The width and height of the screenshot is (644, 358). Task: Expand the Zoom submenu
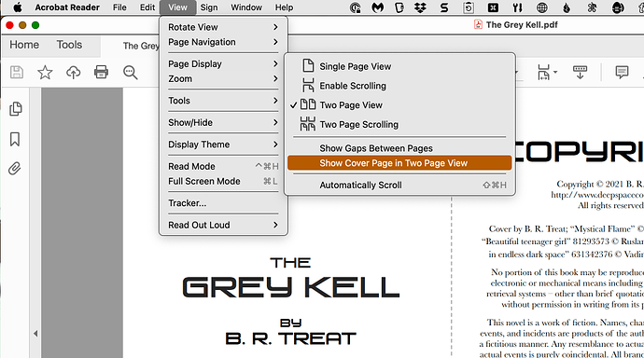[x=223, y=78]
